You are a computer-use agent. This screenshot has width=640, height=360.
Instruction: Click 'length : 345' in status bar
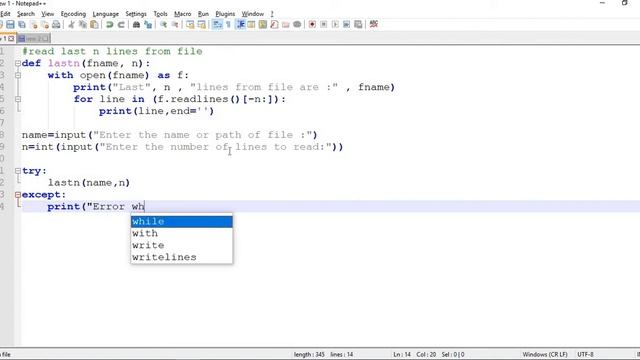pos(309,354)
